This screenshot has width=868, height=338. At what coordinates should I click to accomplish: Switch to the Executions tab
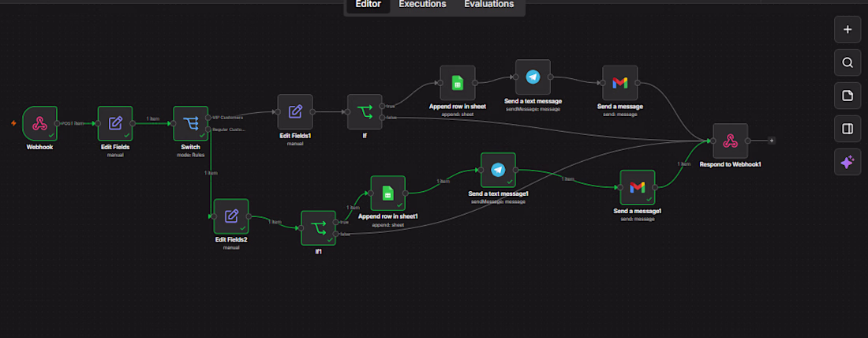point(422,5)
